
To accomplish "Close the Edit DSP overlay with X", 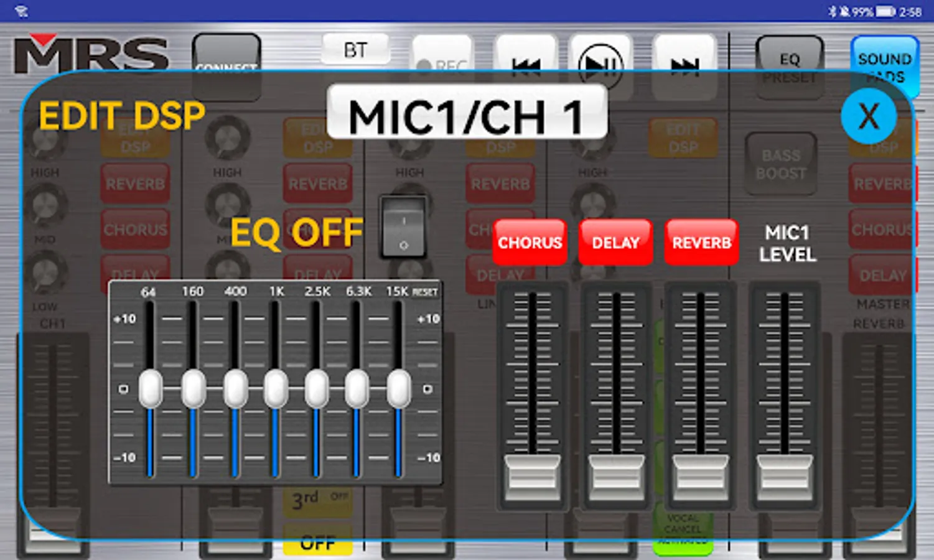I will 869,116.
